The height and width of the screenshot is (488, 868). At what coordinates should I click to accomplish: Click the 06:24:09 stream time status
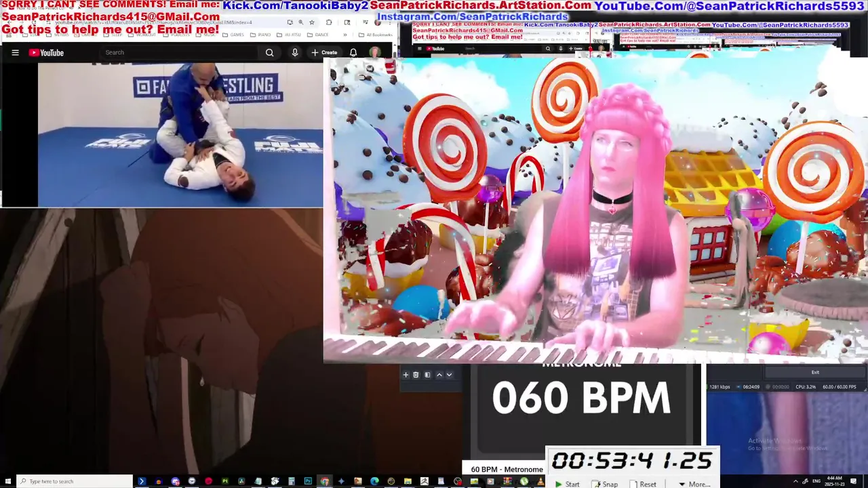pyautogui.click(x=751, y=387)
